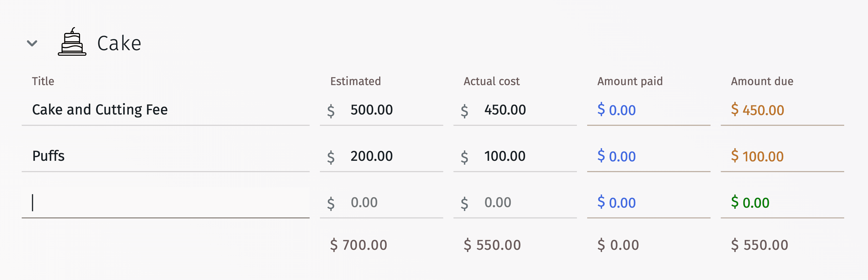
Task: Click the green $0.00 amount due
Action: [x=750, y=203]
